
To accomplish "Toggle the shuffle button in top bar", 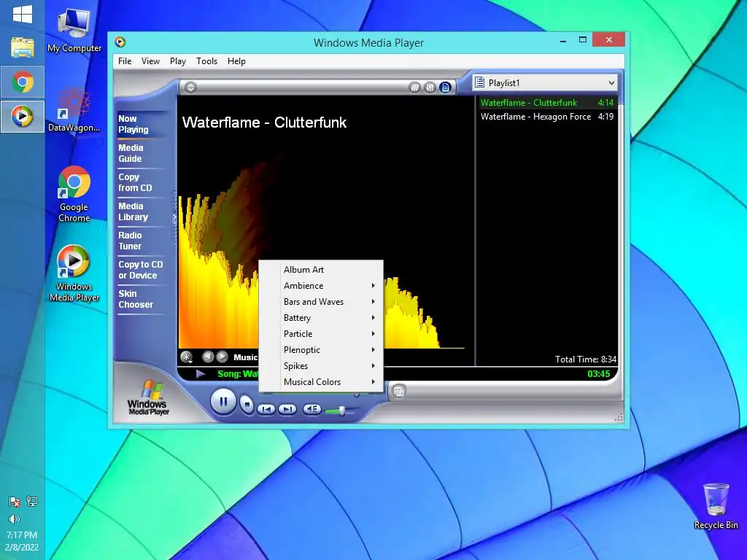I will point(414,87).
